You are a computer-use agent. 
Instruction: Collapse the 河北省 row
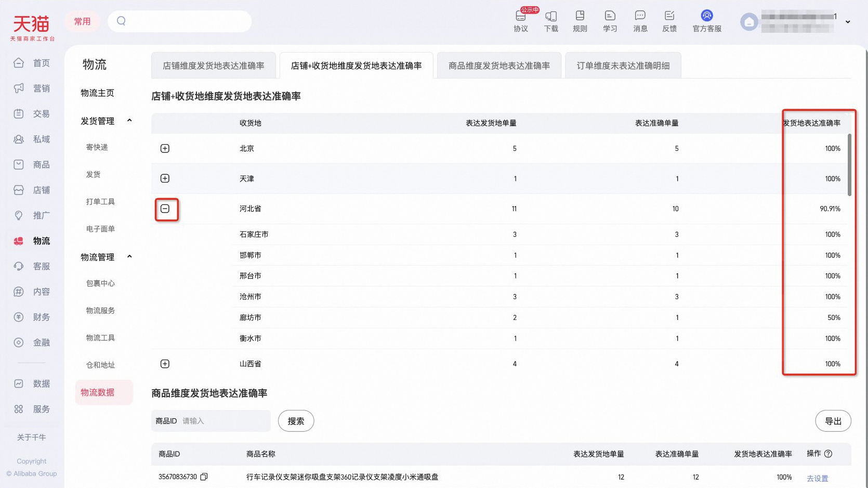pyautogui.click(x=165, y=209)
